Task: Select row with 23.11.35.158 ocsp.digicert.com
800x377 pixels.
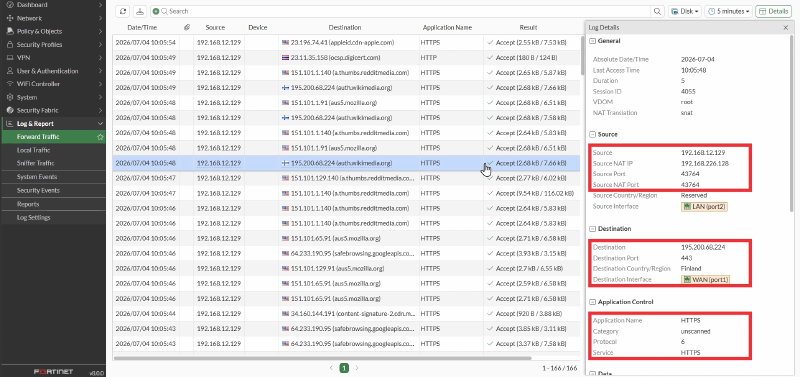Action: point(346,58)
